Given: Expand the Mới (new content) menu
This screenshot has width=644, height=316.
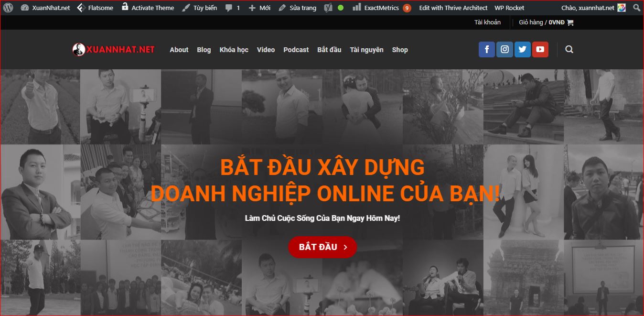Looking at the screenshot, I should point(259,8).
